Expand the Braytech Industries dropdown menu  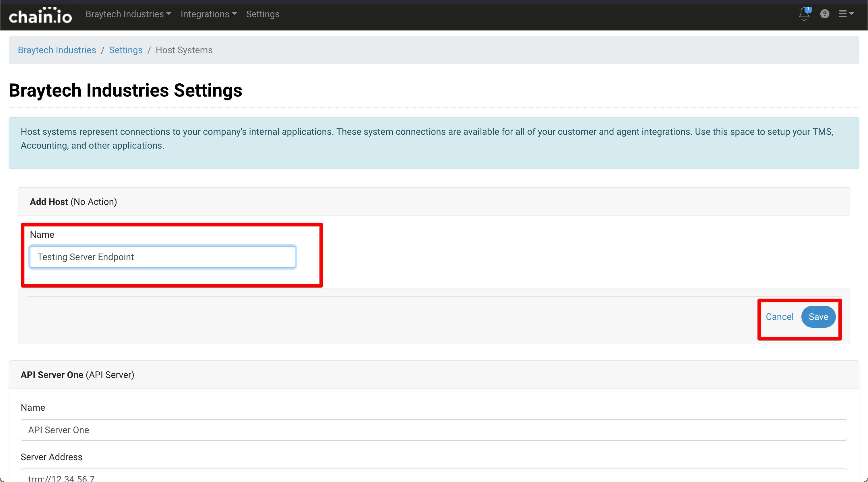tap(128, 14)
